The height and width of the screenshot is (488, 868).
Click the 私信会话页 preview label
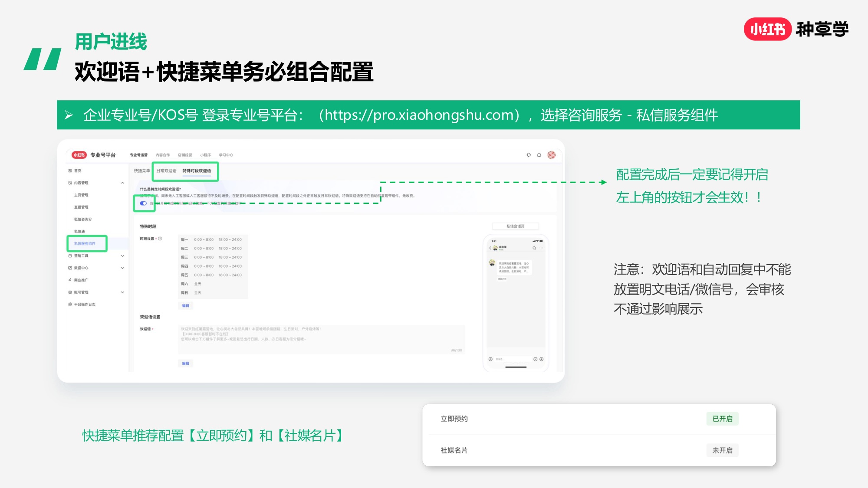(516, 226)
